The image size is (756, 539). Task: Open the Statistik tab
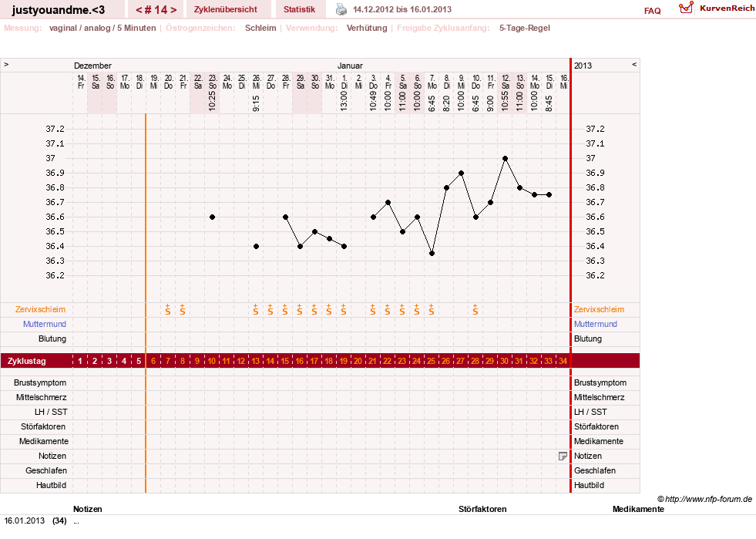(300, 9)
